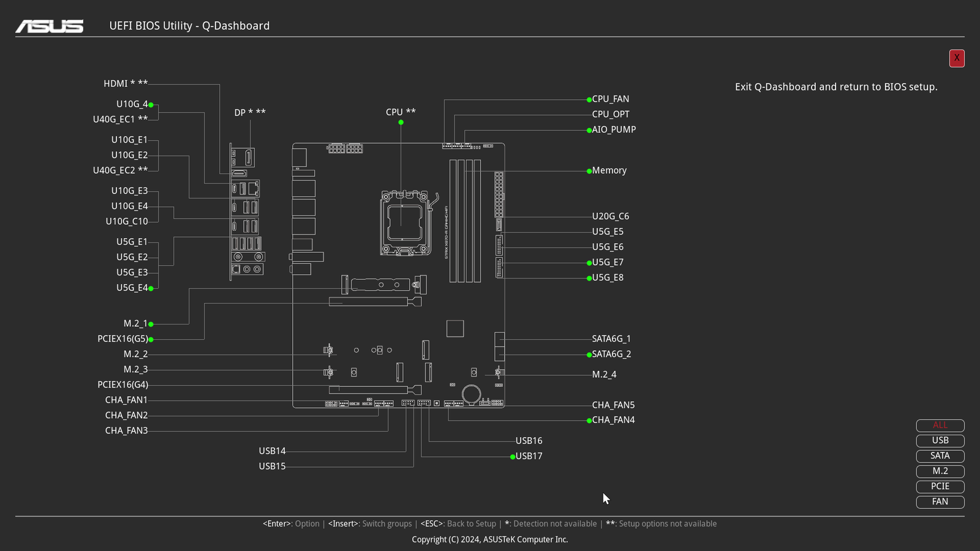Select the U10G_E2 label
The height and width of the screenshot is (551, 980).
tap(129, 156)
